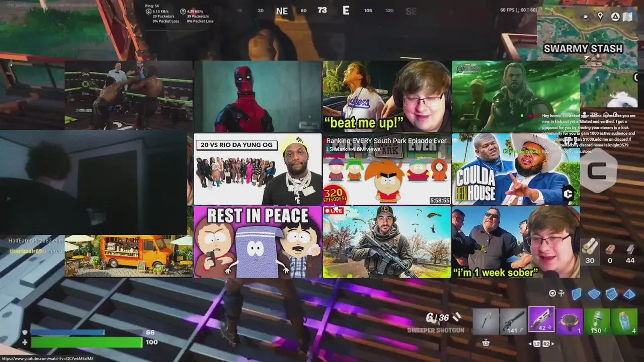644x362 pixels.
Task: Open the orange food truck video thumbnail
Action: (129, 255)
